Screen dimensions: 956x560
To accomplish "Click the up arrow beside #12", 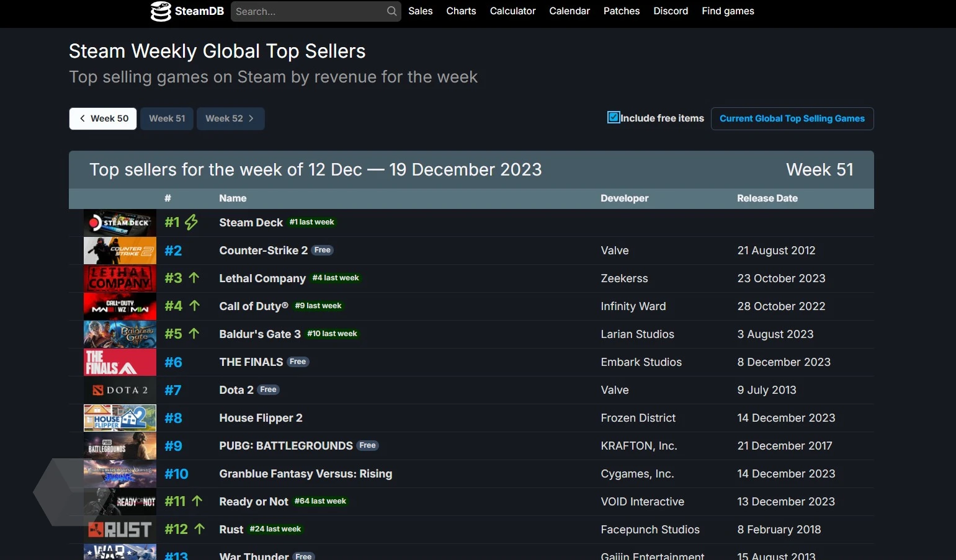I will (x=200, y=529).
